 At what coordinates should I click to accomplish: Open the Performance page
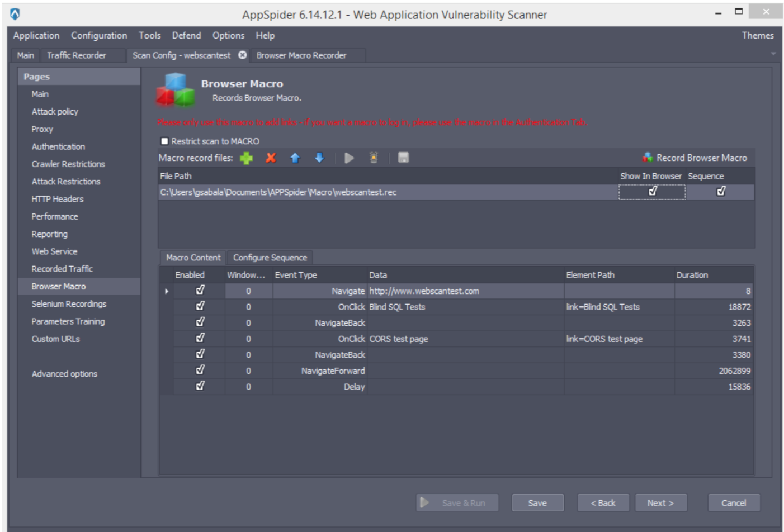[55, 216]
